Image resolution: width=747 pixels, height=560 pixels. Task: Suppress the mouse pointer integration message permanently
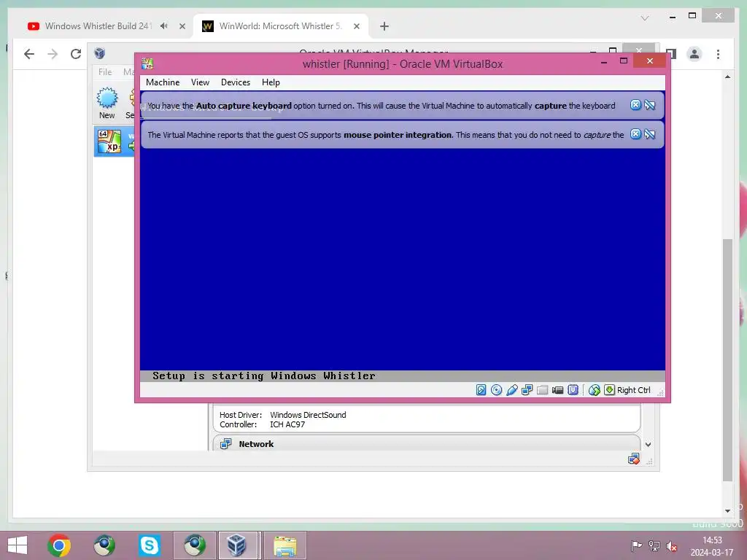coord(650,134)
